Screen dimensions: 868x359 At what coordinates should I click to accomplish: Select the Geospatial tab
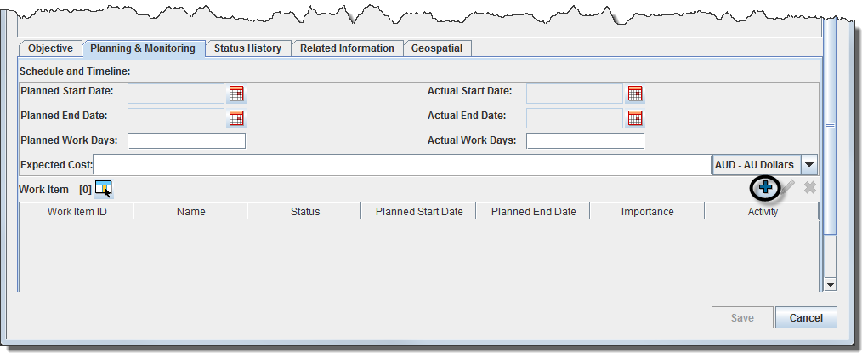(437, 48)
